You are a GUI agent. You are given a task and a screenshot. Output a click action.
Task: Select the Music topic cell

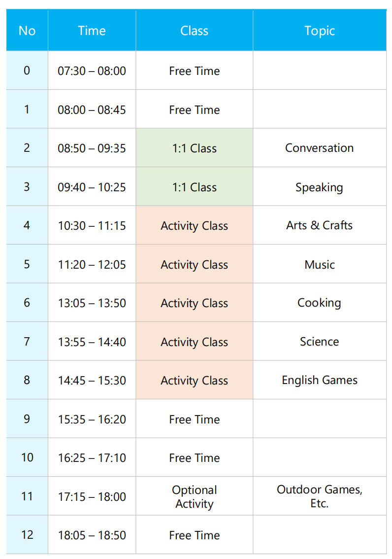(x=320, y=264)
